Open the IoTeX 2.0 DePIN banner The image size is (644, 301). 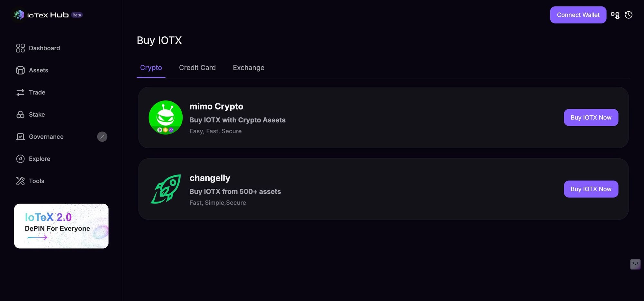click(x=61, y=226)
